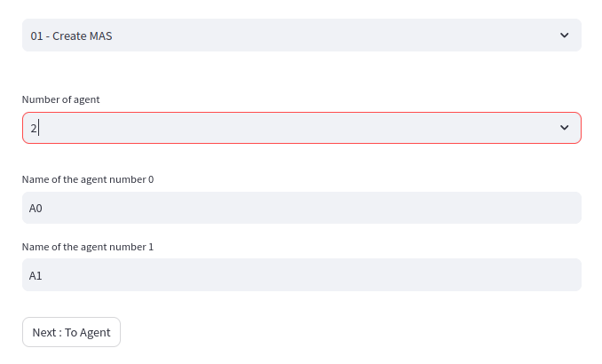Screen dimensions: 602x364
Task: Focus the agent number 0 name field
Action: (301, 208)
